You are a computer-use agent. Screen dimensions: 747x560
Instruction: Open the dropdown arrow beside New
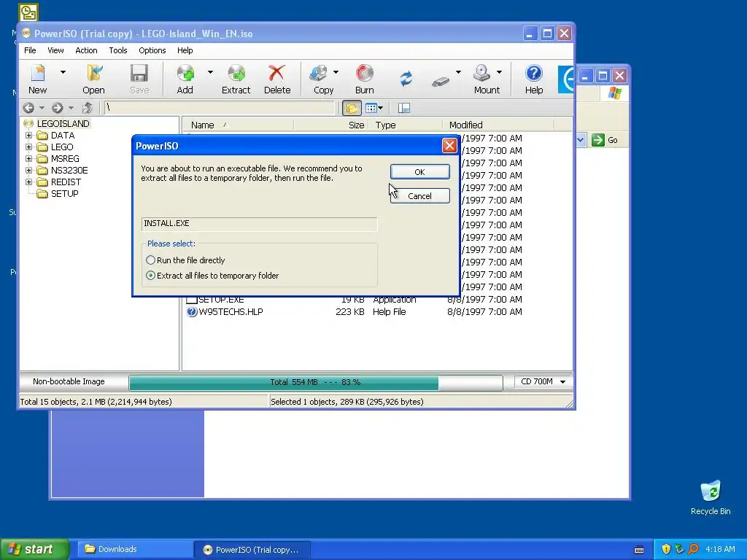[x=63, y=72]
